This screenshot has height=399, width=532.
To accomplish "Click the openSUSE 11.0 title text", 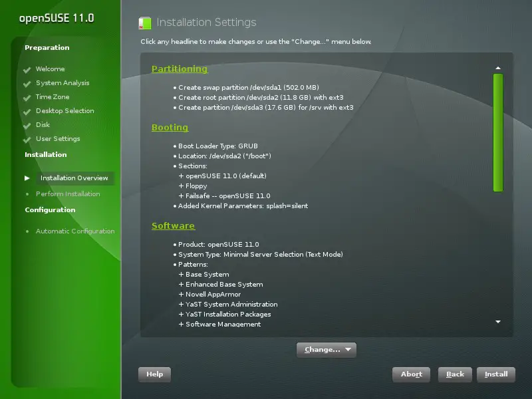I will [x=57, y=18].
